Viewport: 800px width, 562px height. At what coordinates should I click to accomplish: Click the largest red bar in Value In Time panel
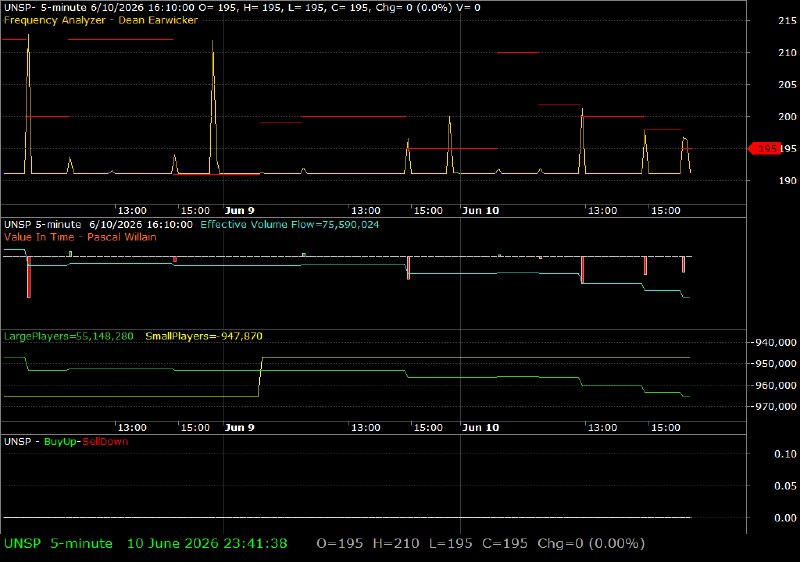pyautogui.click(x=29, y=277)
